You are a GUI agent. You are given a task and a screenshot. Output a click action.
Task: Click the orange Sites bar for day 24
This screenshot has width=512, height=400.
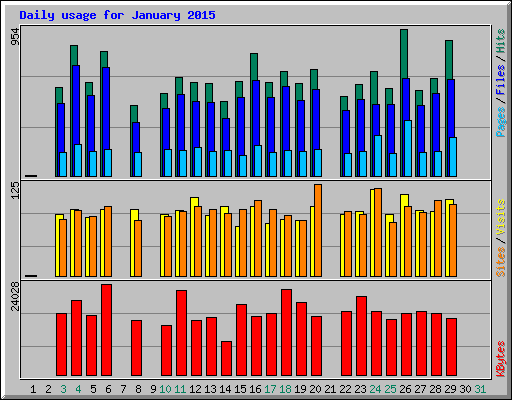(x=378, y=232)
